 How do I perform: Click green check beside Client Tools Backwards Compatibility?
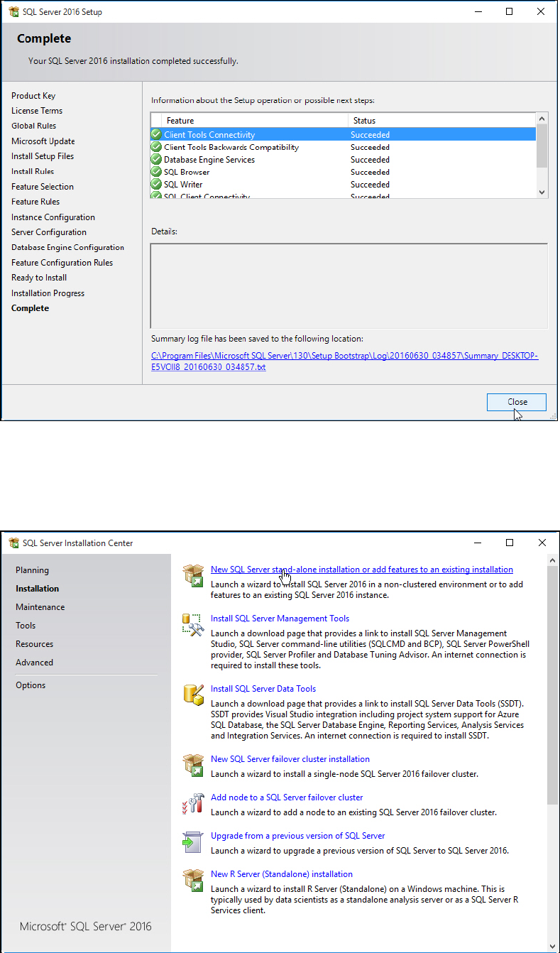coord(156,147)
